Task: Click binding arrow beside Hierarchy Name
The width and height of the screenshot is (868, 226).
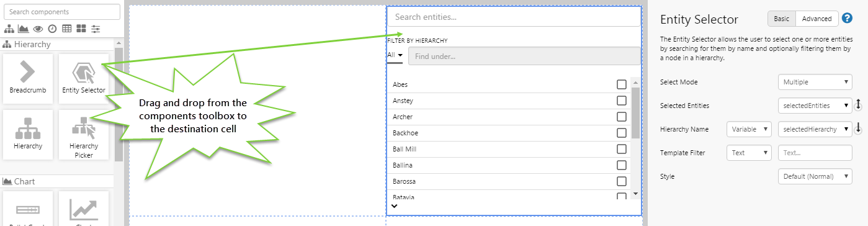Action: click(x=859, y=129)
